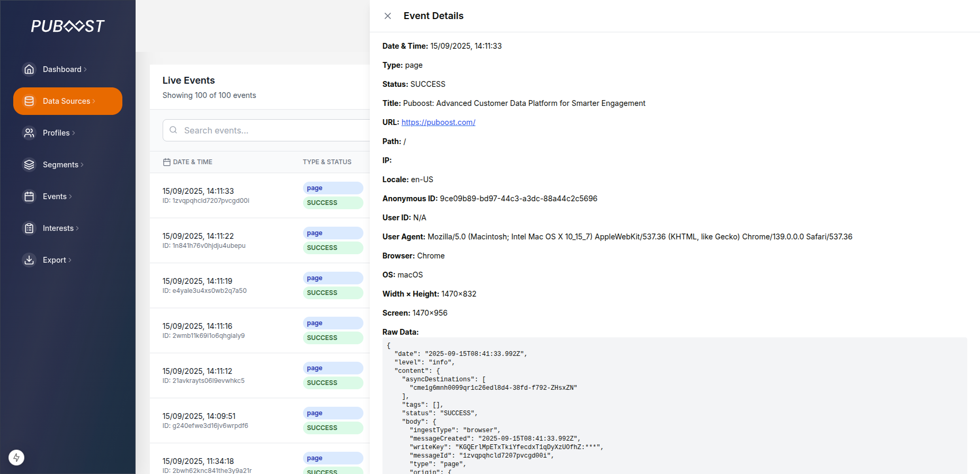The image size is (980, 474).
Task: Close the Event Details panel
Action: click(388, 16)
